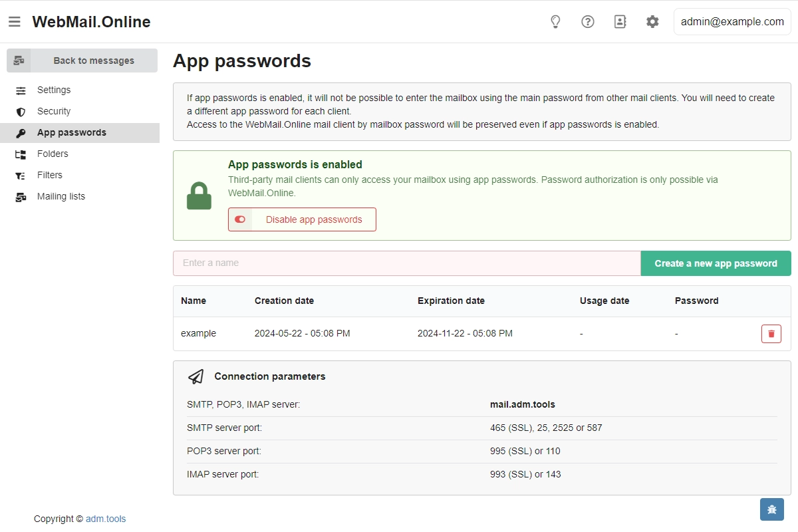Screen dimensions: 798x532
Task: Click the lightbulb tips icon
Action: 555,22
